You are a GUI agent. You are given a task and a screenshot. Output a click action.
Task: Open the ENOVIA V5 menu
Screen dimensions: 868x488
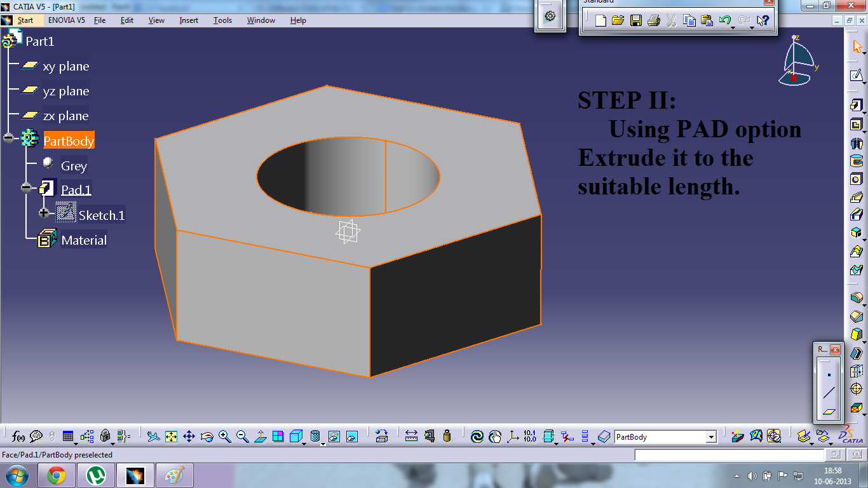click(67, 20)
